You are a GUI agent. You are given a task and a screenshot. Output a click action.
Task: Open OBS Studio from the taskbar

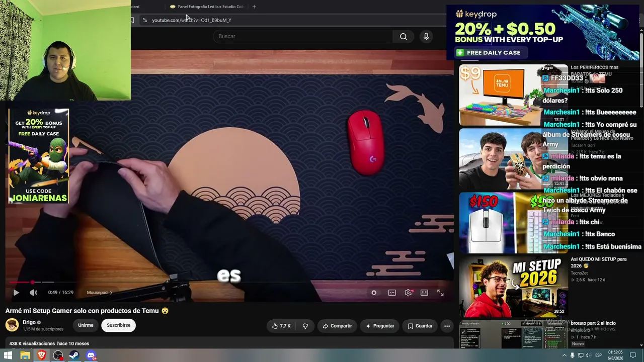point(58,355)
